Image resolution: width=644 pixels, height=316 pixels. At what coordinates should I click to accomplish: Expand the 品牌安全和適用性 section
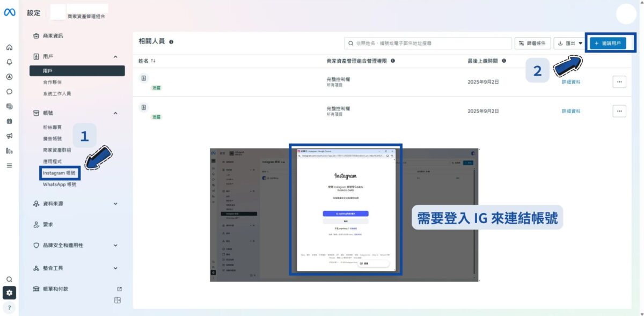tap(76, 246)
